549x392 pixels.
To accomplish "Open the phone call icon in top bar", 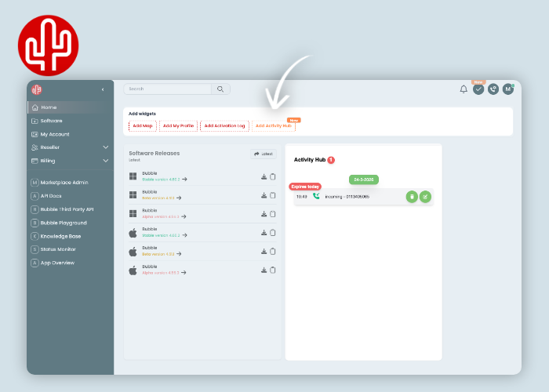I will 493,89.
